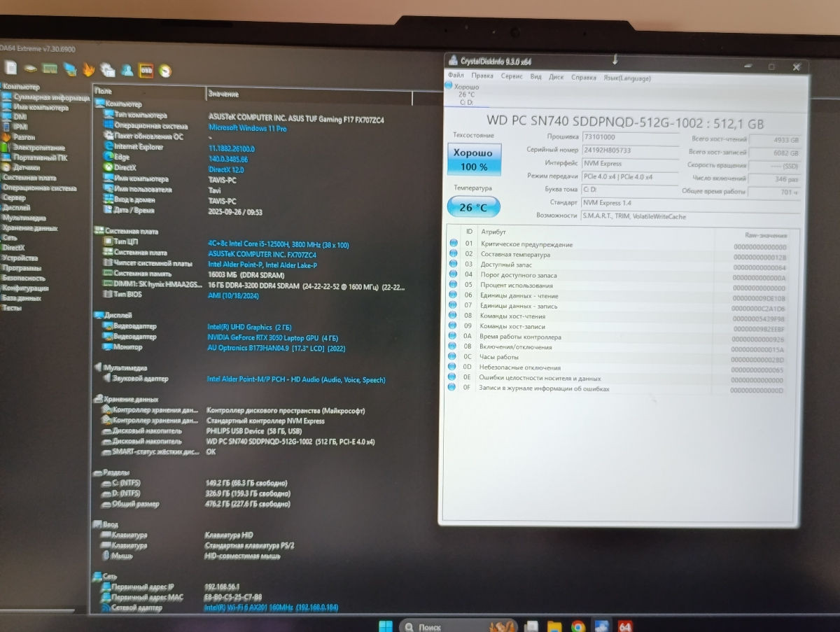
Task: Click the Report icon in AIDA64 toolbar
Action: (x=11, y=69)
